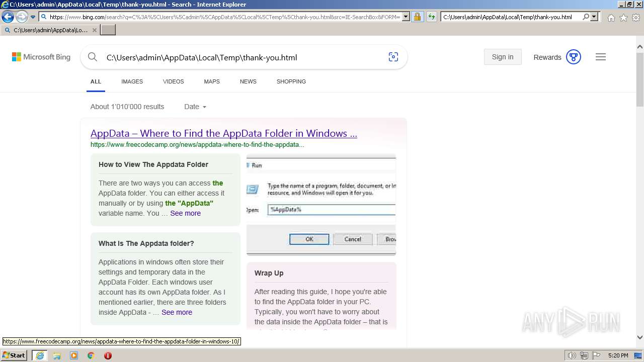
Task: Select the C:\Users\admin\AppData browser tab
Action: tap(50, 30)
